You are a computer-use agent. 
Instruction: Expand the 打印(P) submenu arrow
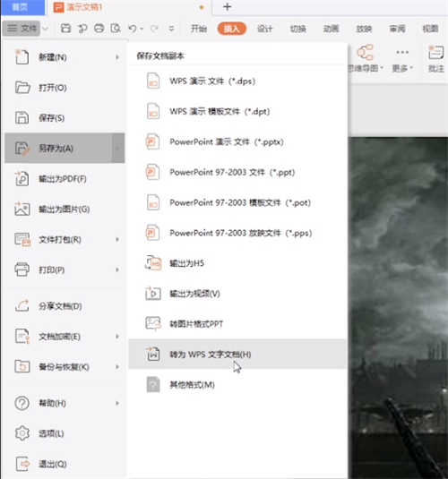(x=117, y=269)
